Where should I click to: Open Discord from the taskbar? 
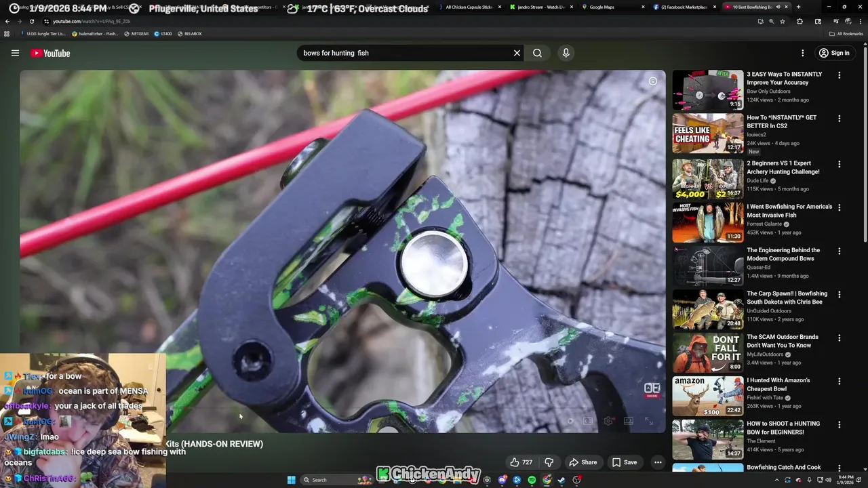pyautogui.click(x=502, y=480)
